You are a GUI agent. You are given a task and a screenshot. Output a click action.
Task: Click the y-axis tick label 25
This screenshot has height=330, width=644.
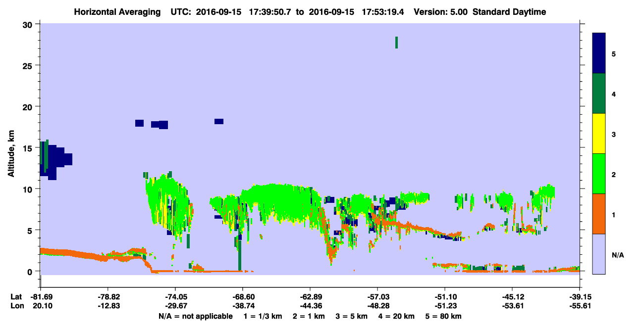[29, 65]
